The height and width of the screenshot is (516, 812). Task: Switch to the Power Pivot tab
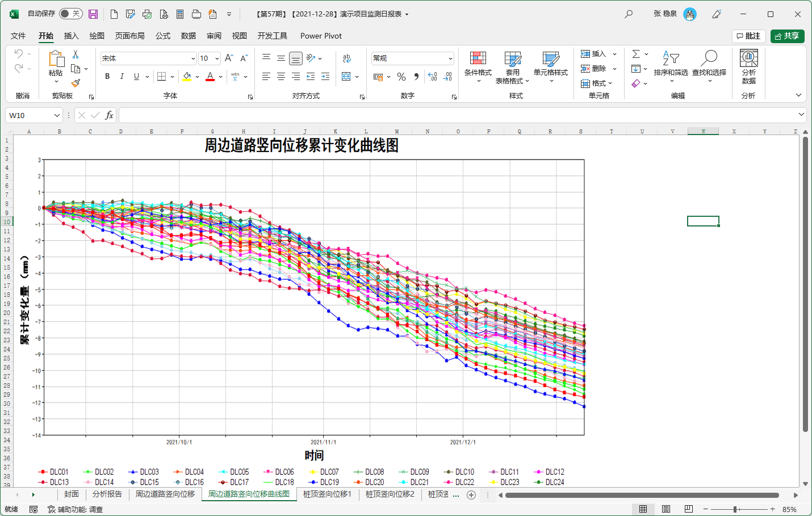[321, 36]
